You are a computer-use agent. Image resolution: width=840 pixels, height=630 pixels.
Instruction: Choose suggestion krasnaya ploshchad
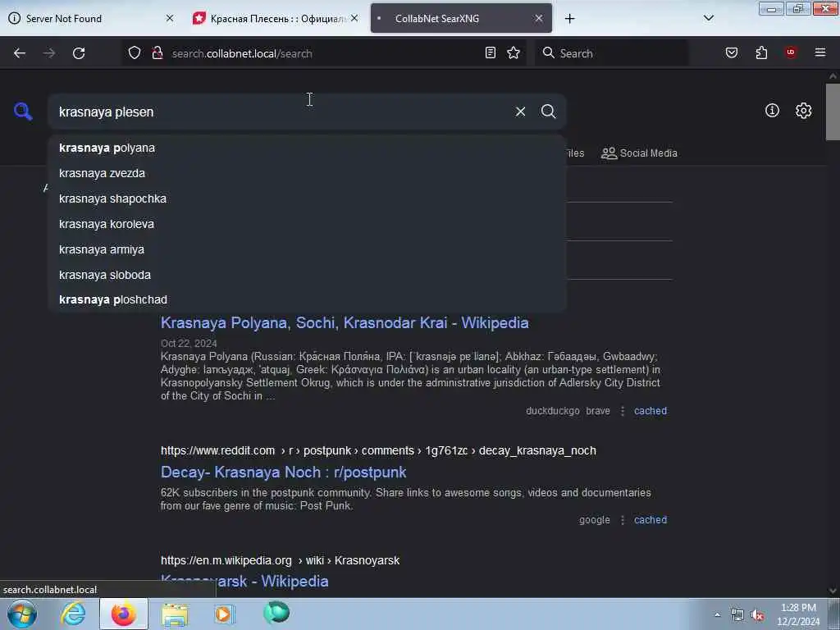[x=307, y=299]
